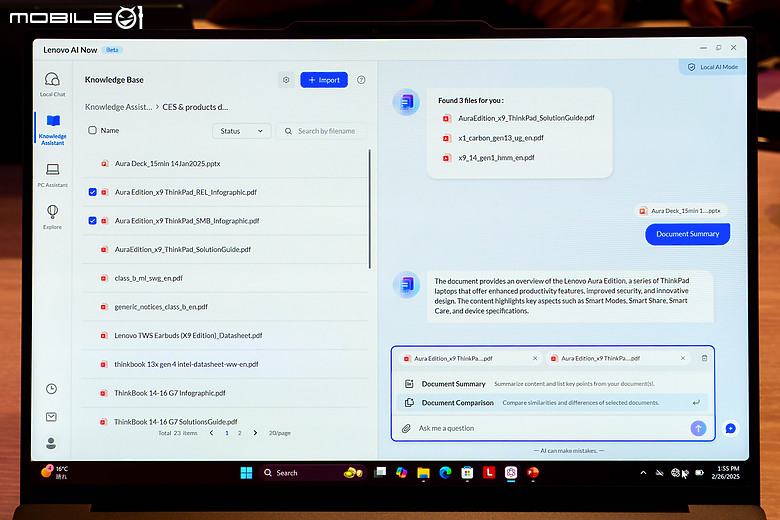This screenshot has width=780, height=520.
Task: Open the Local Chat sidebar icon
Action: point(52,84)
